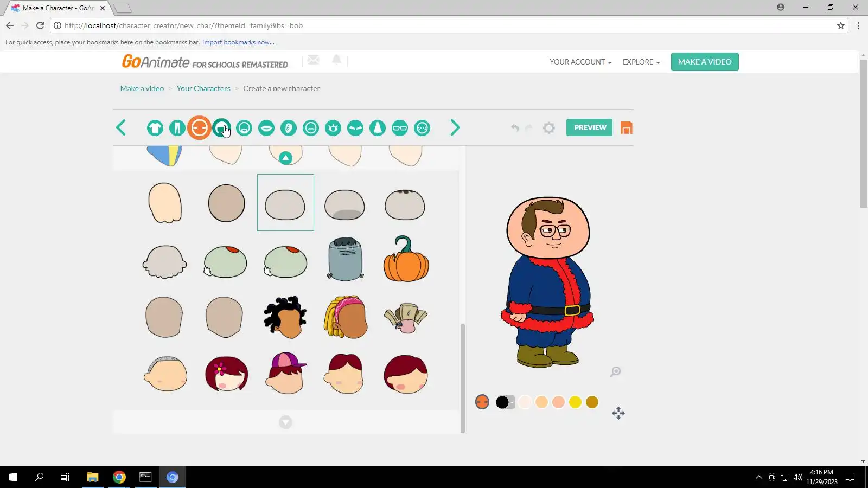Switch to the 'Make a Character' browser tab
The height and width of the screenshot is (488, 868).
pyautogui.click(x=59, y=8)
